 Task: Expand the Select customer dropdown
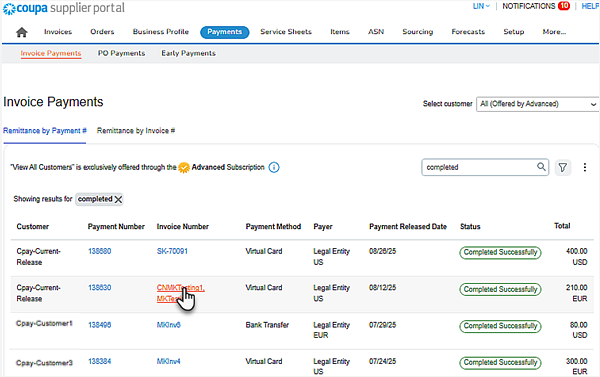[537, 104]
